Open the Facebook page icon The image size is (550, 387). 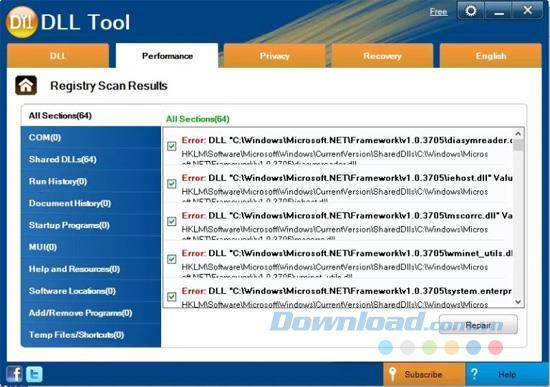[14, 374]
